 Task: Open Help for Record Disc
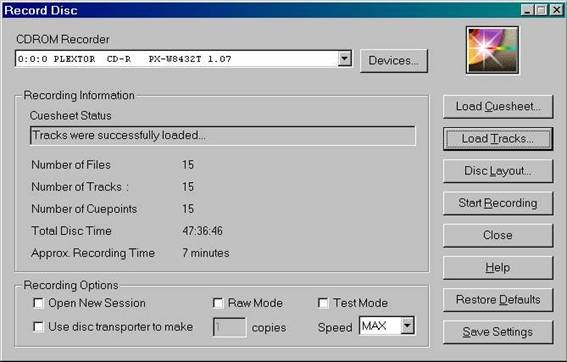point(498,267)
